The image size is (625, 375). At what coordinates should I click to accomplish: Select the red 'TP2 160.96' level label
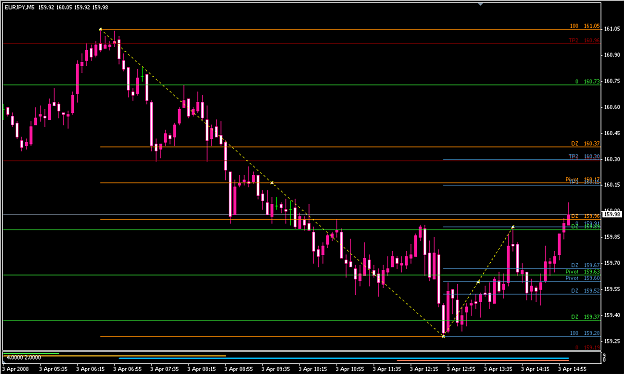point(584,40)
